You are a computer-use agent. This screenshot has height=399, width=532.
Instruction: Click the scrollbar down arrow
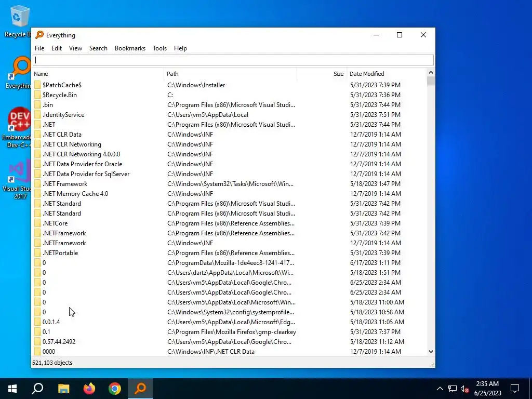coord(431,352)
